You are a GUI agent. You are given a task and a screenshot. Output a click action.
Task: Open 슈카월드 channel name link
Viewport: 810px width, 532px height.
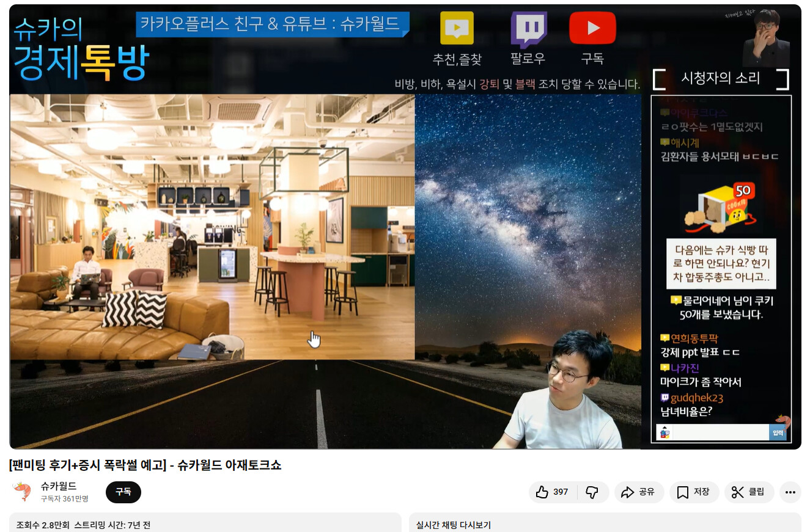[x=59, y=486]
